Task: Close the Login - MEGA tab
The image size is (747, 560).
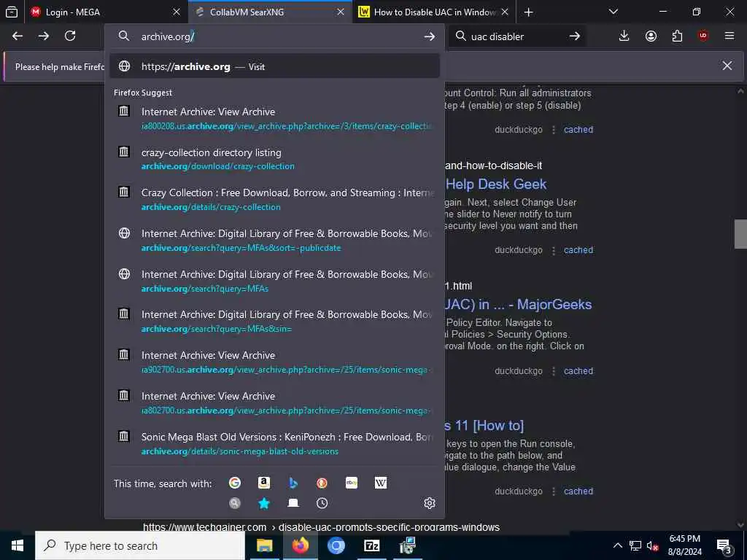Action: point(177,12)
